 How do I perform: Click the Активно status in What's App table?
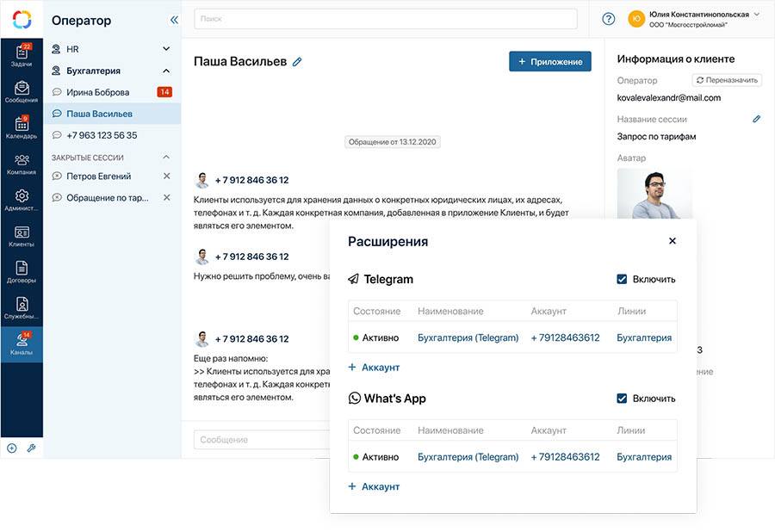click(376, 457)
